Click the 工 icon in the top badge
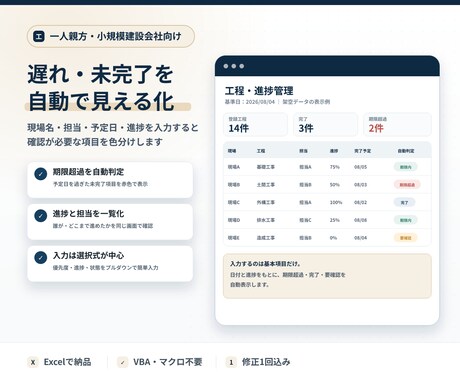 pyautogui.click(x=39, y=36)
